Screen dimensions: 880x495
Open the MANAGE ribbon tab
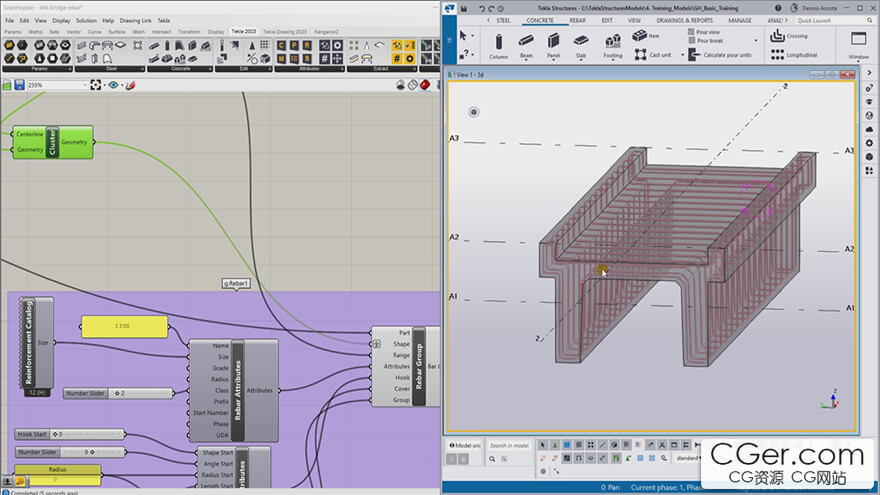[740, 20]
